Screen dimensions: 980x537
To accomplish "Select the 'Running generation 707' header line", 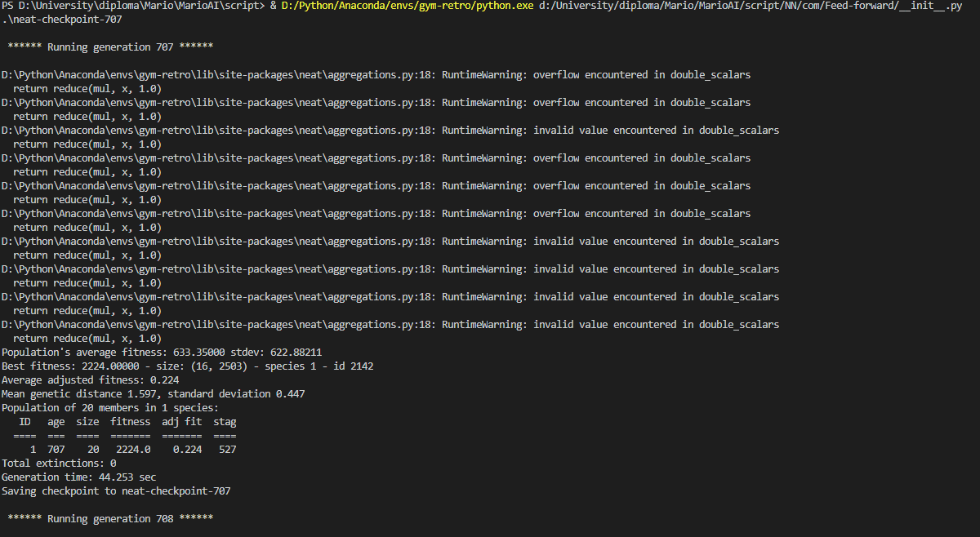I will click(110, 47).
